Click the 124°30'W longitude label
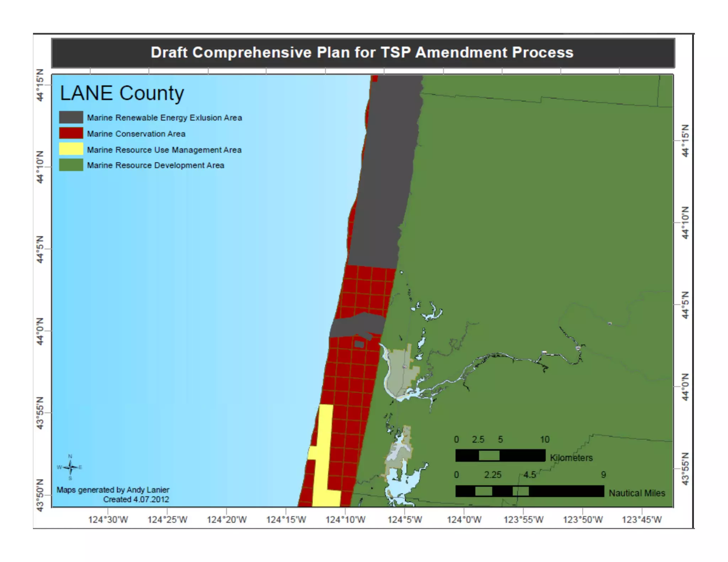This screenshot has width=728, height=562. coord(108,520)
